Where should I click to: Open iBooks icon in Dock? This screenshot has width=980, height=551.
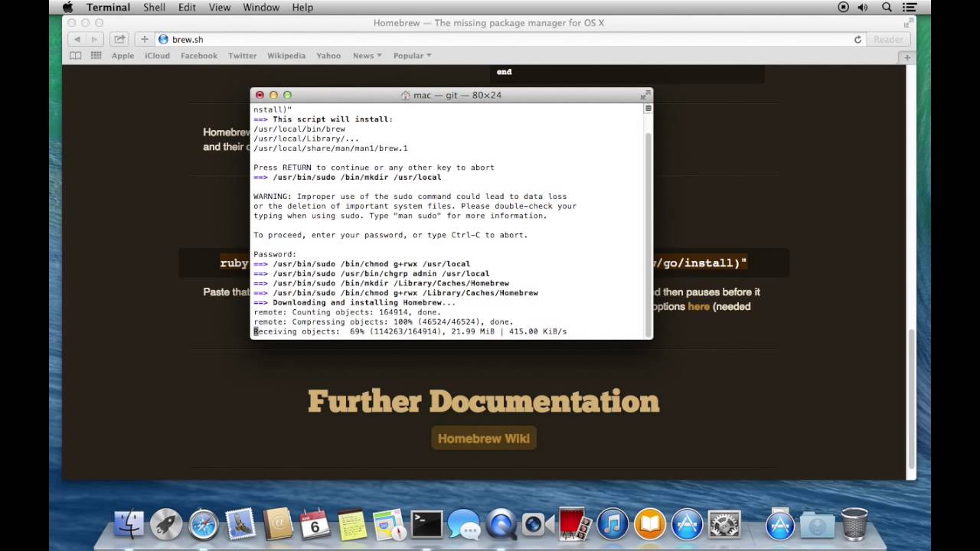(x=650, y=524)
